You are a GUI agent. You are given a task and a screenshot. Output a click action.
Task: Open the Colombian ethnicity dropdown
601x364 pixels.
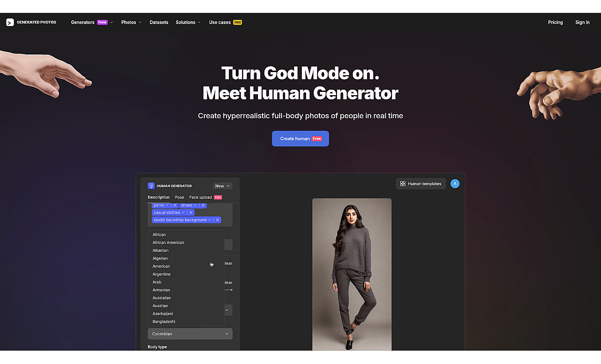pyautogui.click(x=190, y=334)
